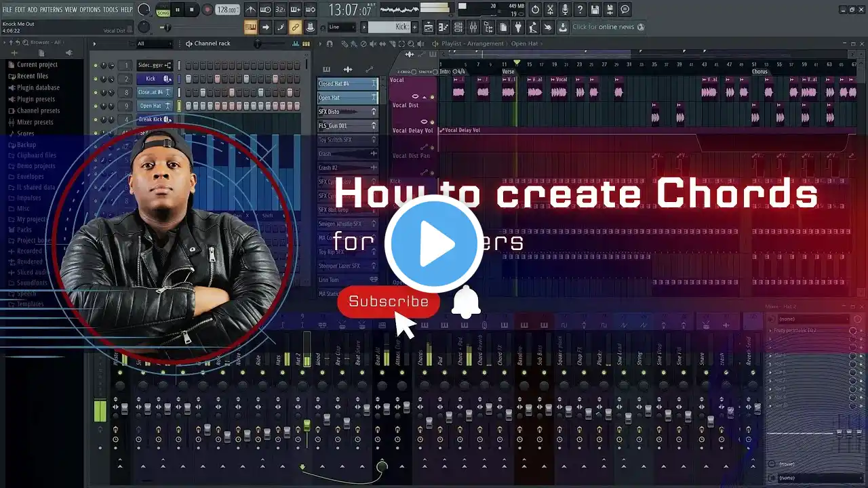This screenshot has width=868, height=488.
Task: Open the speech bubble info icon
Action: (625, 9)
